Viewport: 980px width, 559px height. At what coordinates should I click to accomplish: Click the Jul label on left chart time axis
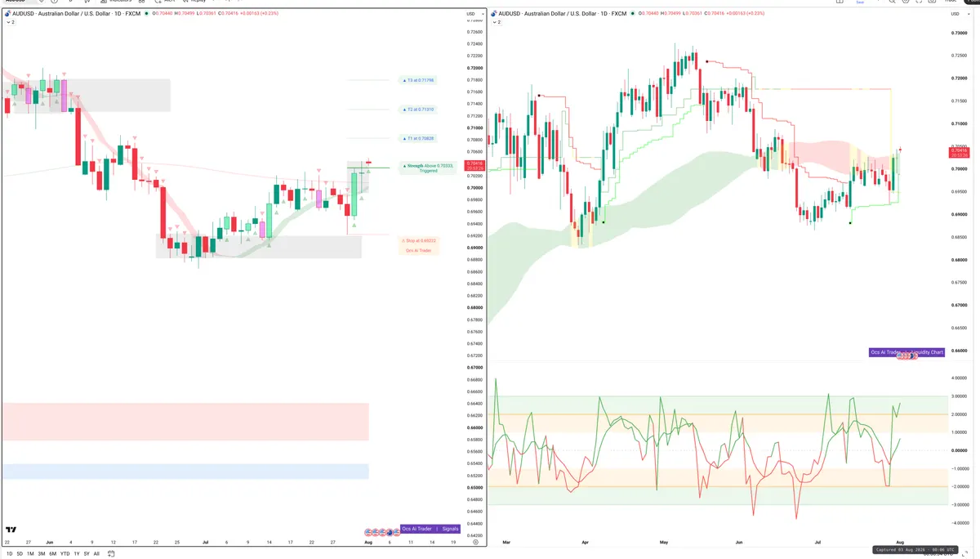pyautogui.click(x=205, y=542)
